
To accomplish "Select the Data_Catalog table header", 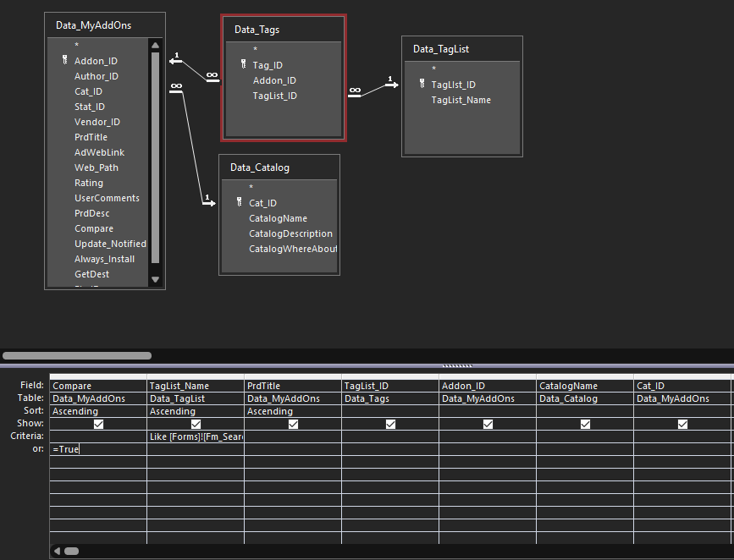I will point(279,167).
